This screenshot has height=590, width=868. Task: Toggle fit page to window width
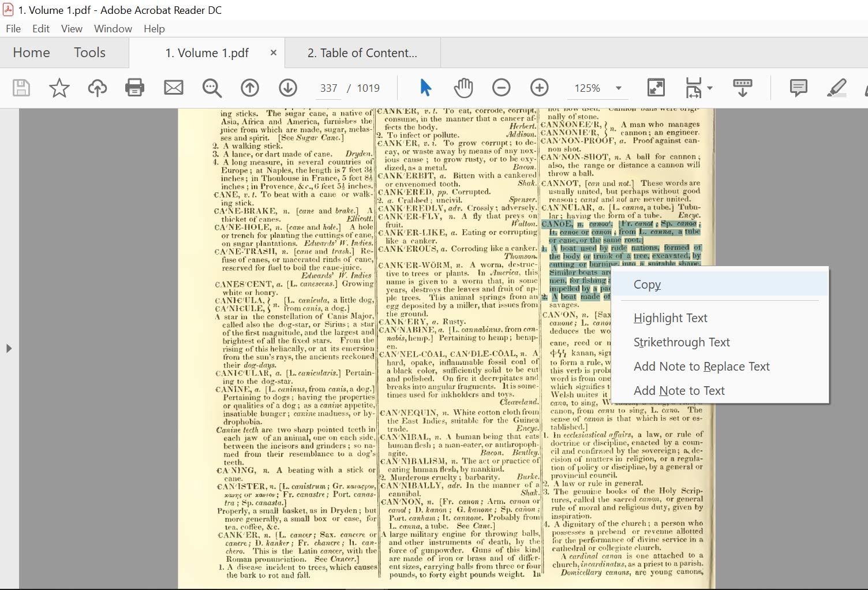(656, 88)
